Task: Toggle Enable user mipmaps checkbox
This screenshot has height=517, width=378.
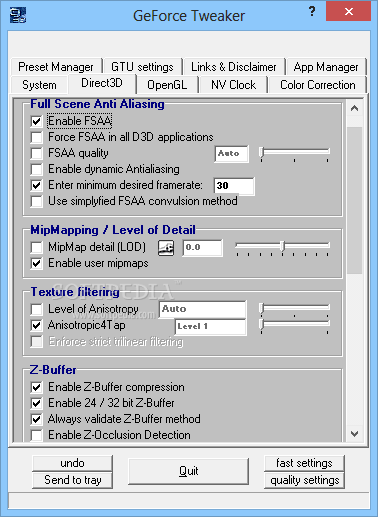Action: [36, 263]
